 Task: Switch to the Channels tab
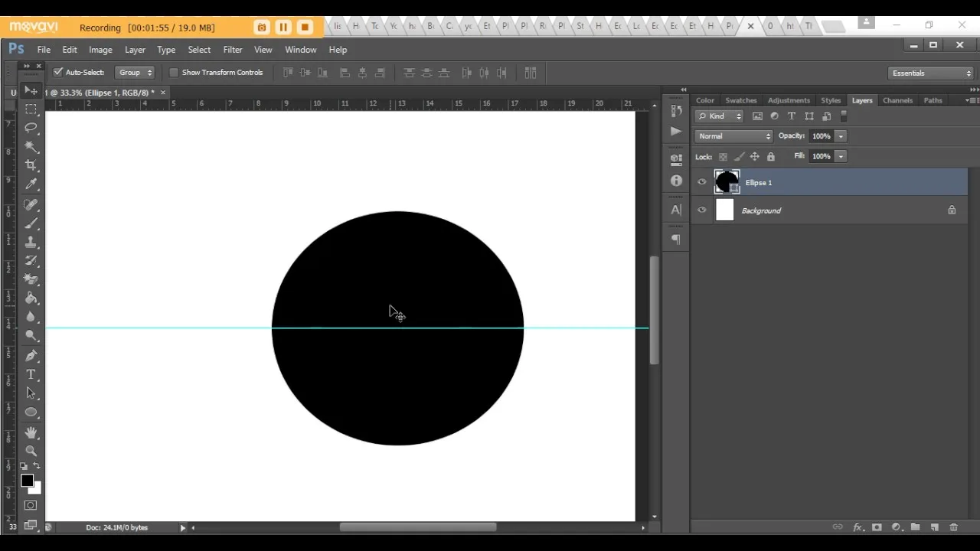point(897,100)
